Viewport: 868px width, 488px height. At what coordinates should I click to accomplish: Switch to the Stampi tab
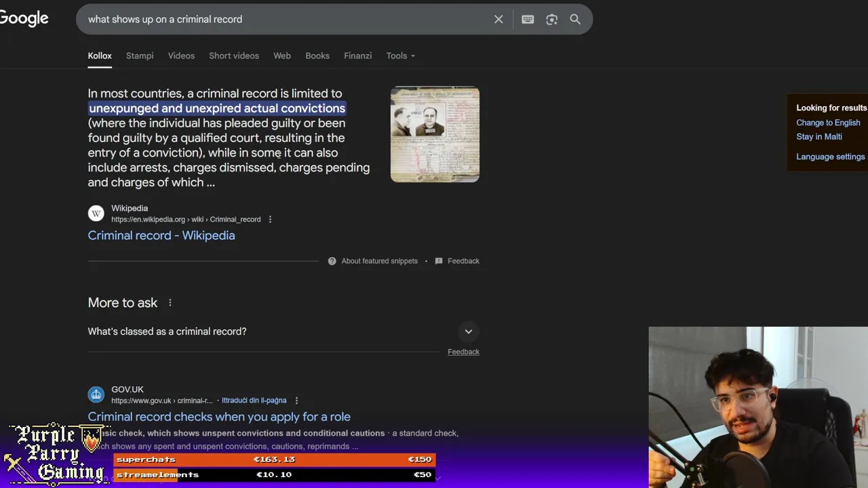[x=140, y=56]
